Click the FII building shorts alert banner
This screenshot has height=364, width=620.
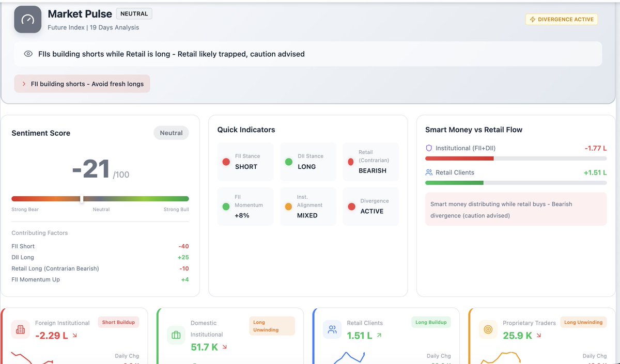coord(82,84)
